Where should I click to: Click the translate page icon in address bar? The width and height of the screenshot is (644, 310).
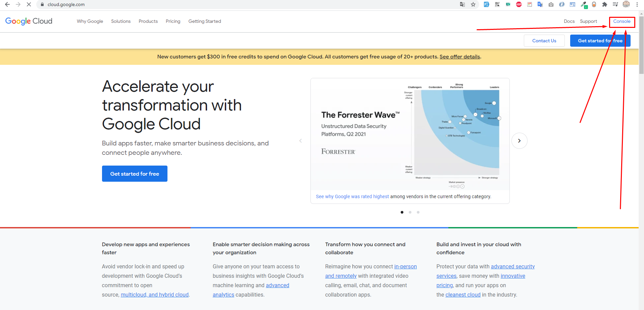click(462, 4)
